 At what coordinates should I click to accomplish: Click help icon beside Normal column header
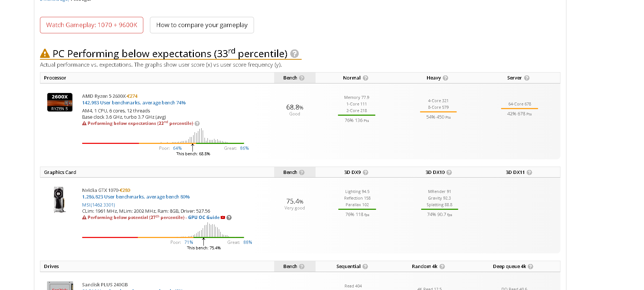pyautogui.click(x=365, y=78)
